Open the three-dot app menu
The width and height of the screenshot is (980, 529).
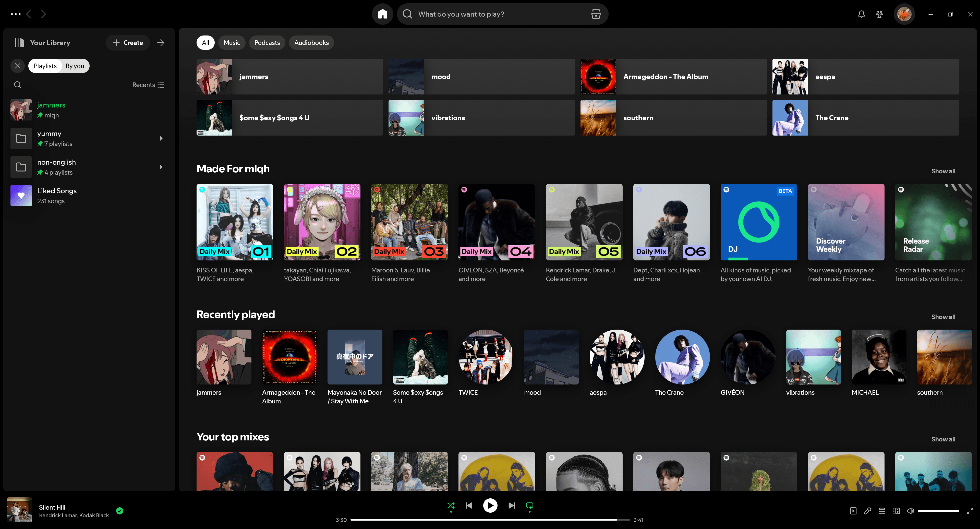[16, 14]
